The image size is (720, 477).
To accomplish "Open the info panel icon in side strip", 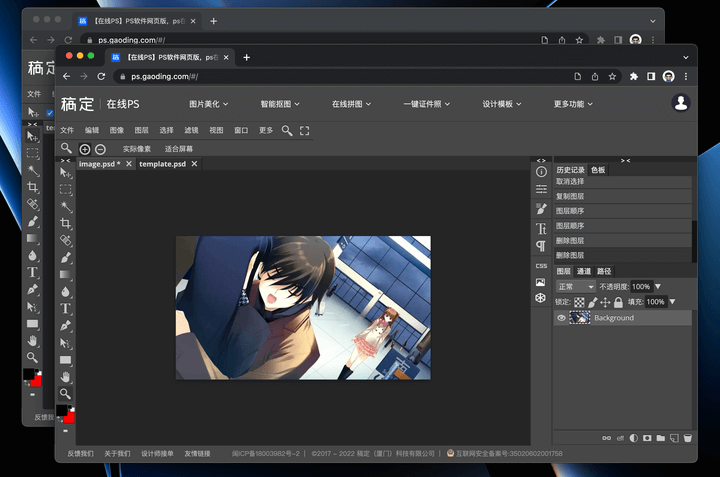I will coord(541,172).
